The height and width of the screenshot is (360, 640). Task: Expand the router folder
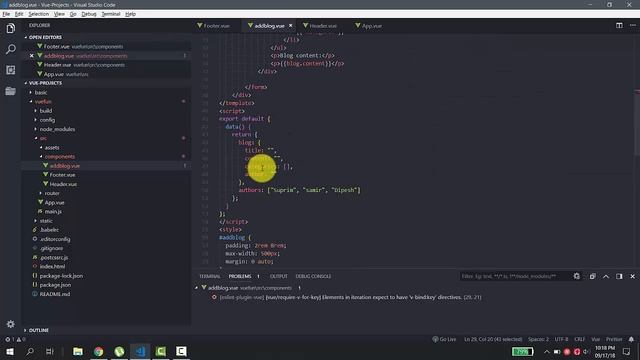tap(52, 193)
